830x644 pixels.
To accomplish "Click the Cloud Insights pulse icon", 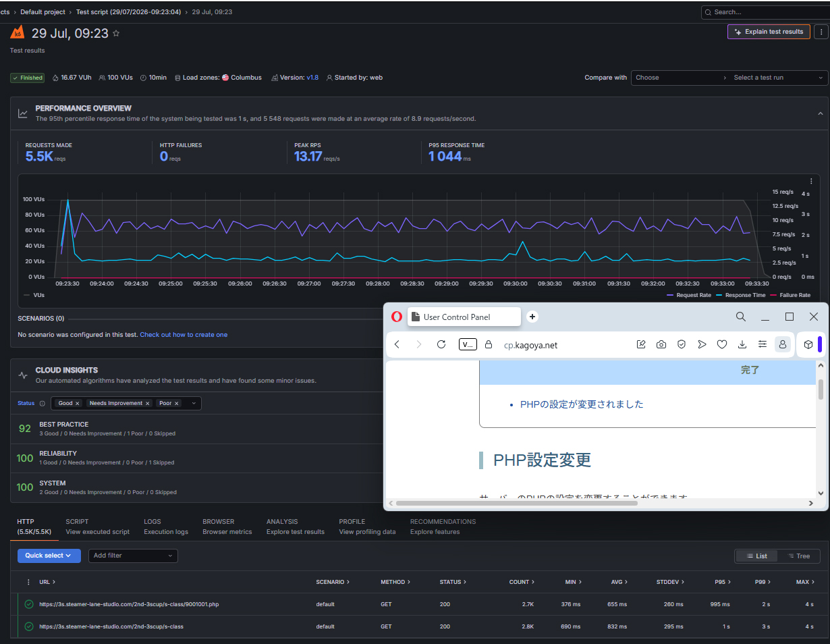I will click(x=23, y=375).
